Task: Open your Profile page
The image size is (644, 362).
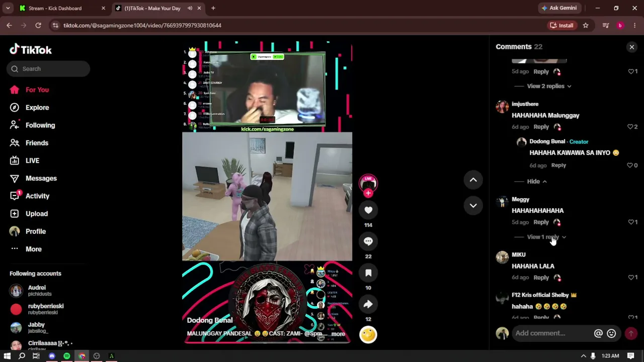Action: coord(35,231)
